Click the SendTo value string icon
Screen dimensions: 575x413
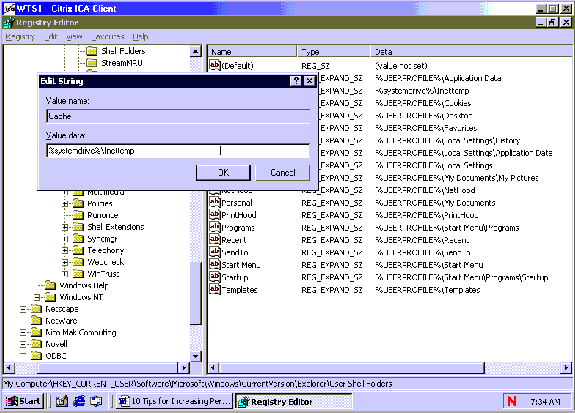[x=215, y=252]
